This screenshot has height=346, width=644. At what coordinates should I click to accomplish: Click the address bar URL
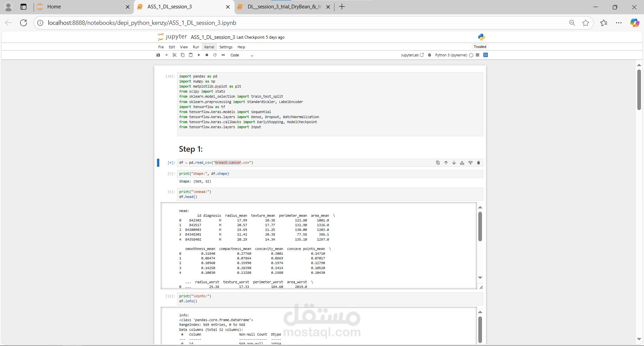[142, 23]
